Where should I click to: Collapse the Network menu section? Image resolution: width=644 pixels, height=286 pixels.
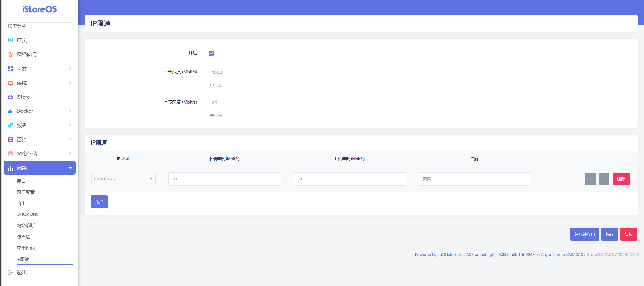tap(70, 168)
